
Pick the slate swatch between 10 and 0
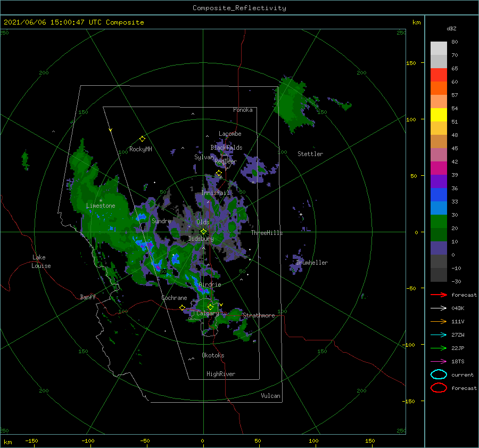point(439,248)
